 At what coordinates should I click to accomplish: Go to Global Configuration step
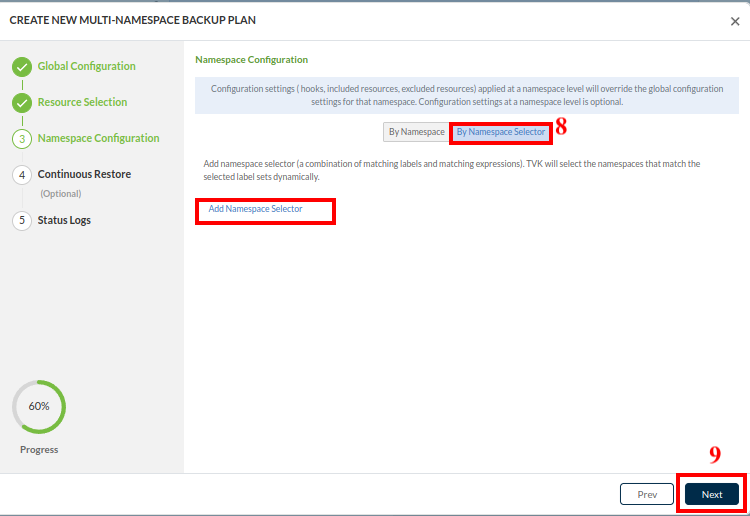coord(86,67)
